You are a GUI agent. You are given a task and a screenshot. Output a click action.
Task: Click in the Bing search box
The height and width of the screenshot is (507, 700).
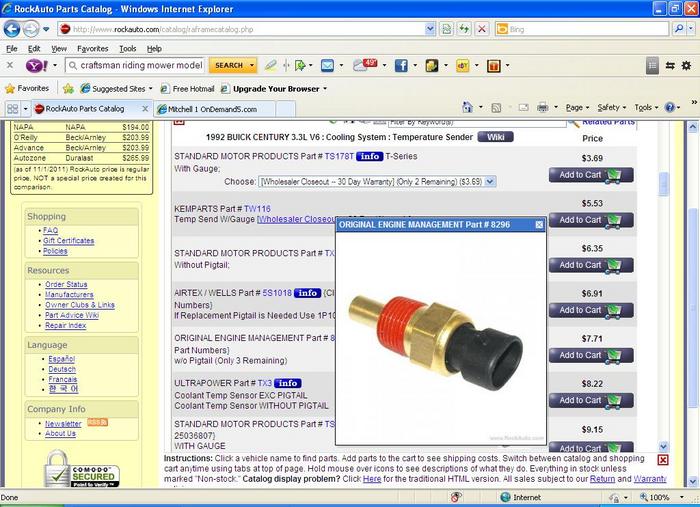tap(582, 29)
